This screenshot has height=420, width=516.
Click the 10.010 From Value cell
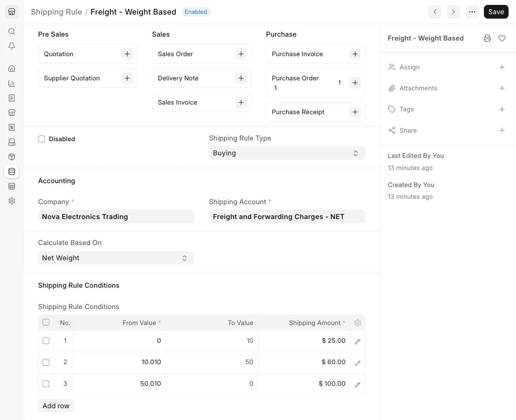(x=119, y=362)
